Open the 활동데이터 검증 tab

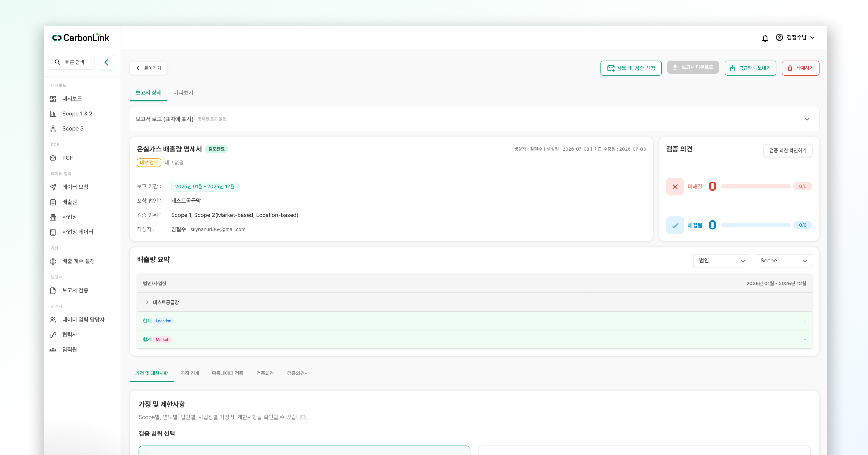[x=228, y=373]
